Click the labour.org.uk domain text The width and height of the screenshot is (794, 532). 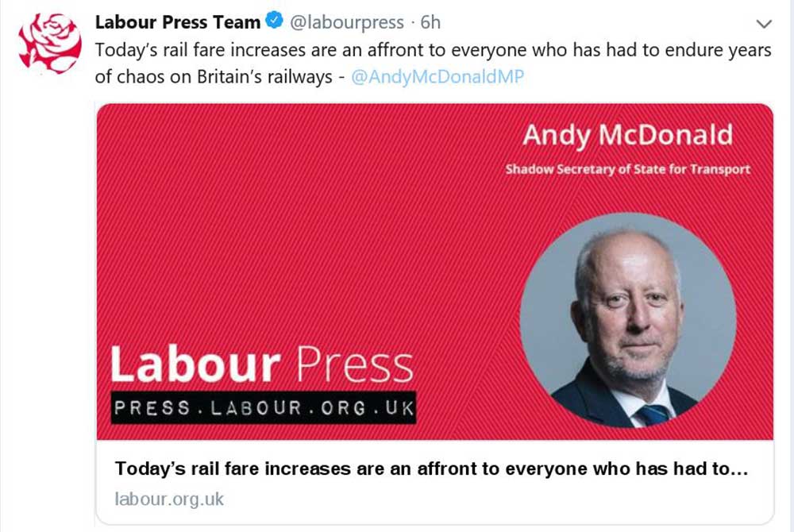click(169, 499)
